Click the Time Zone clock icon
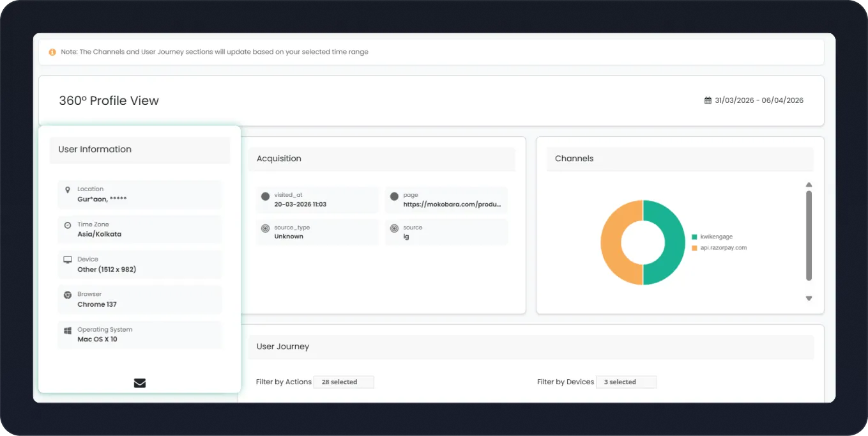This screenshot has height=436, width=868. (x=68, y=225)
